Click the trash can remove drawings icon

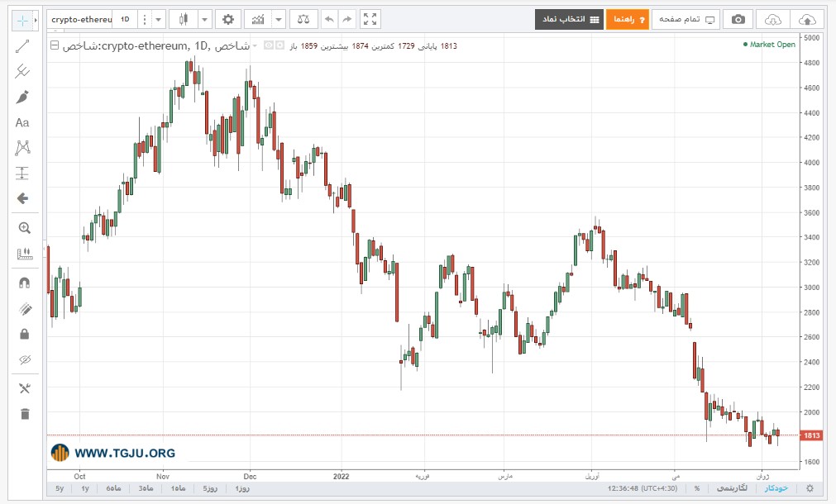25,414
